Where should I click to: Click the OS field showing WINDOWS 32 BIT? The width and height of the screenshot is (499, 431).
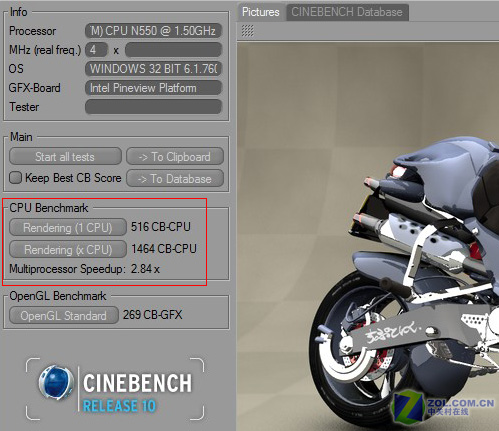click(x=153, y=69)
